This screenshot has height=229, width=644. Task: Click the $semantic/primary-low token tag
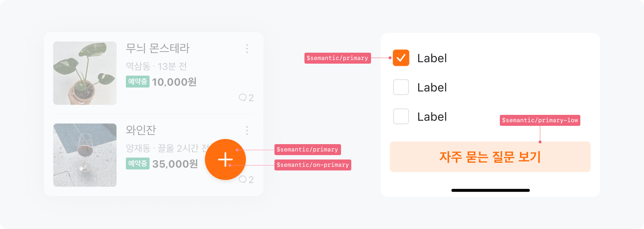540,120
